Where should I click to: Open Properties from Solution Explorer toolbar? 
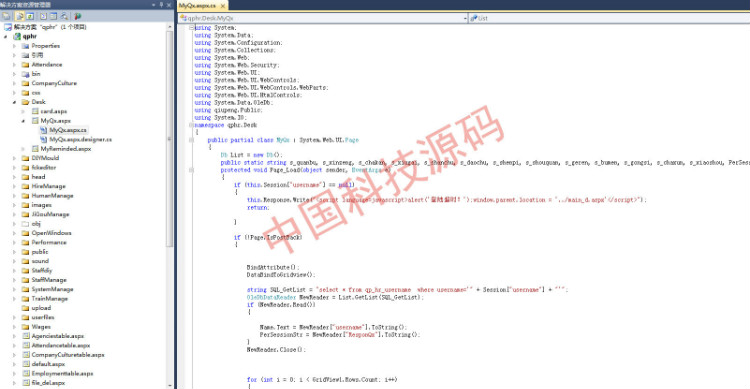(7, 16)
